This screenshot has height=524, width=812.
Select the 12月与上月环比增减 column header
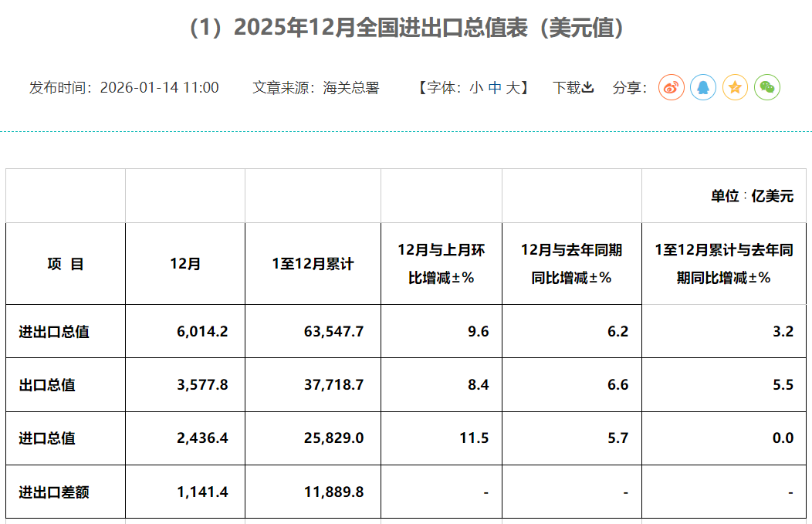[x=441, y=264]
